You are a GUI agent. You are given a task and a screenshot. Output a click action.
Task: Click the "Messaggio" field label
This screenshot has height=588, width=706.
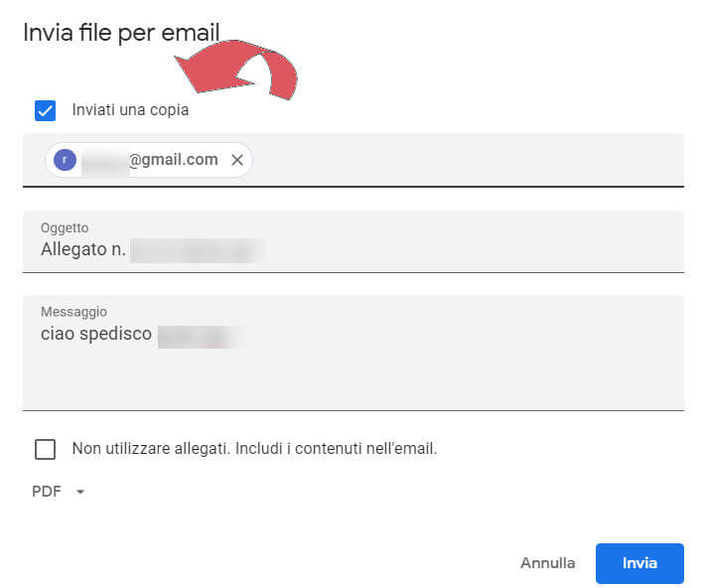click(73, 312)
